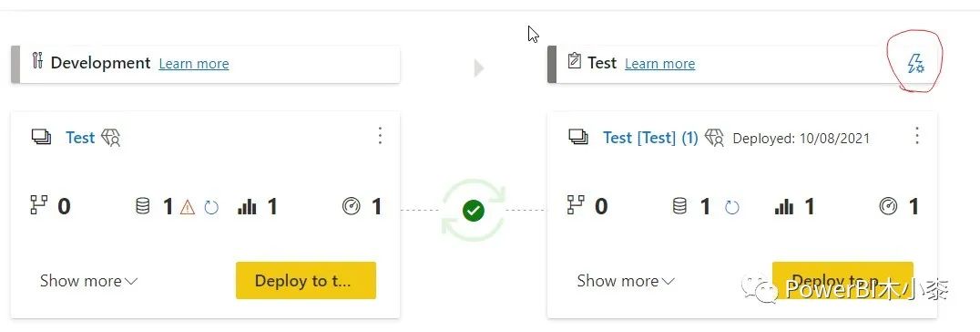Click datasets cylinder icon in Test card

coord(680,206)
